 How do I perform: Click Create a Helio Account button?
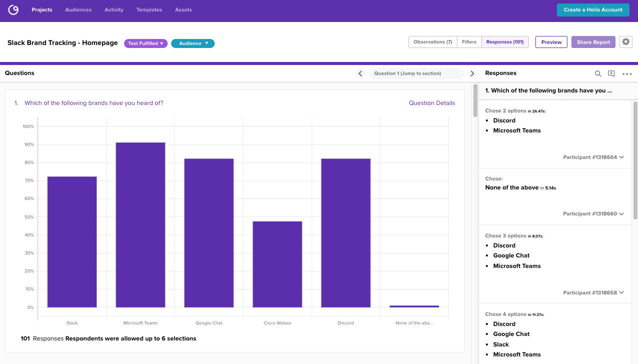click(593, 10)
